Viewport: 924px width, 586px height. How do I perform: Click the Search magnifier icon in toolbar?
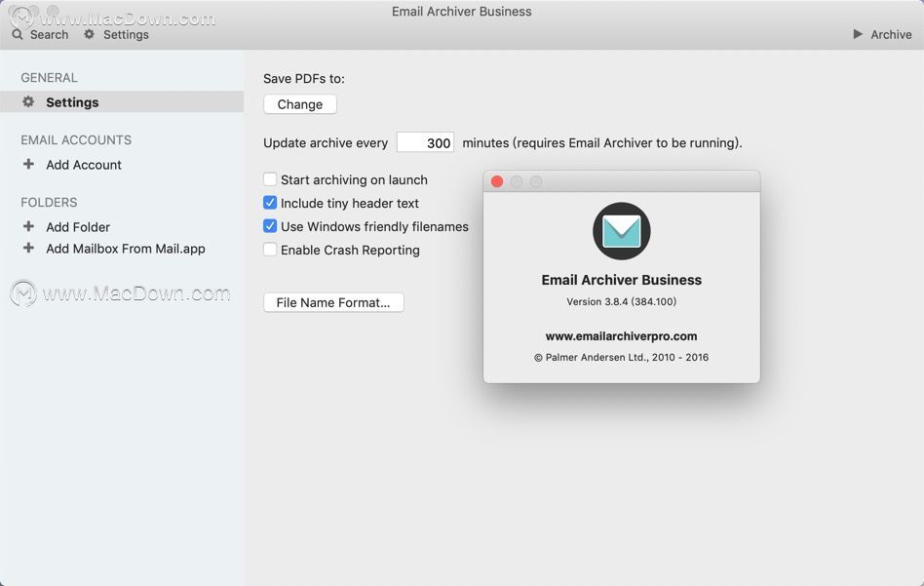point(18,35)
